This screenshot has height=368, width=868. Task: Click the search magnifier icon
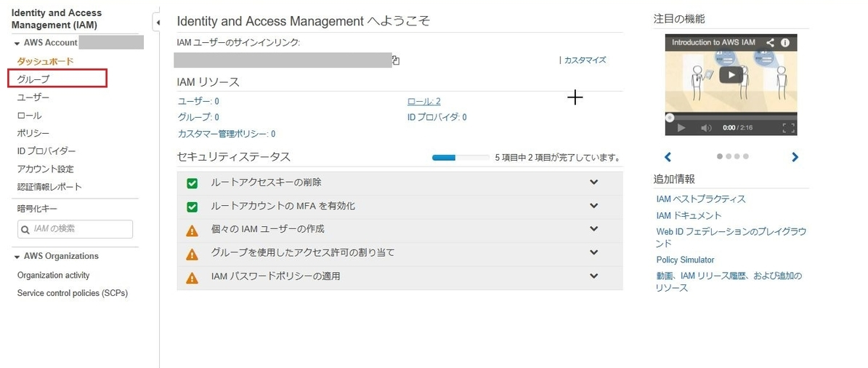25,229
